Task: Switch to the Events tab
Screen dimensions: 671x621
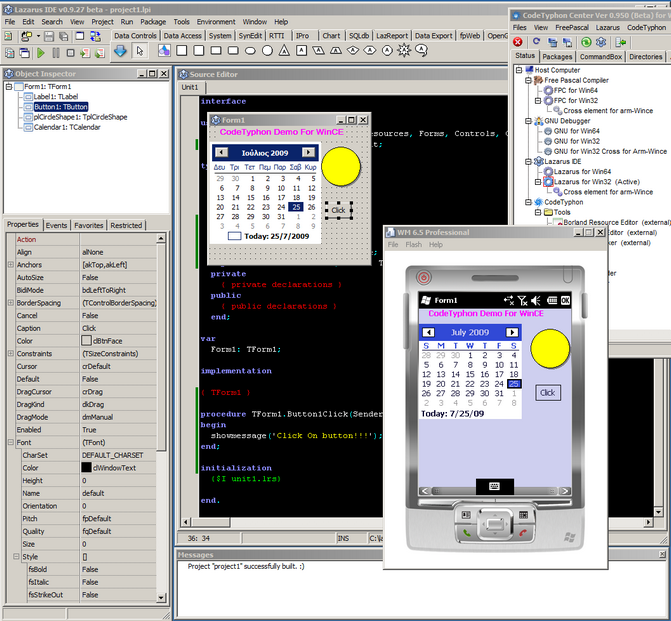Action: [x=56, y=225]
